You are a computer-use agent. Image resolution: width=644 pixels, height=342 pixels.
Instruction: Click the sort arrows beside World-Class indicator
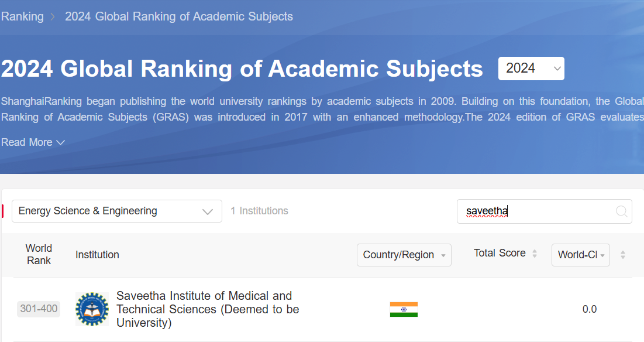coord(623,255)
